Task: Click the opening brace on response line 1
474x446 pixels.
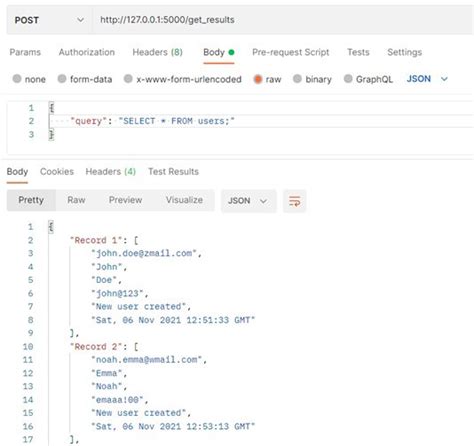Action: tap(51, 227)
